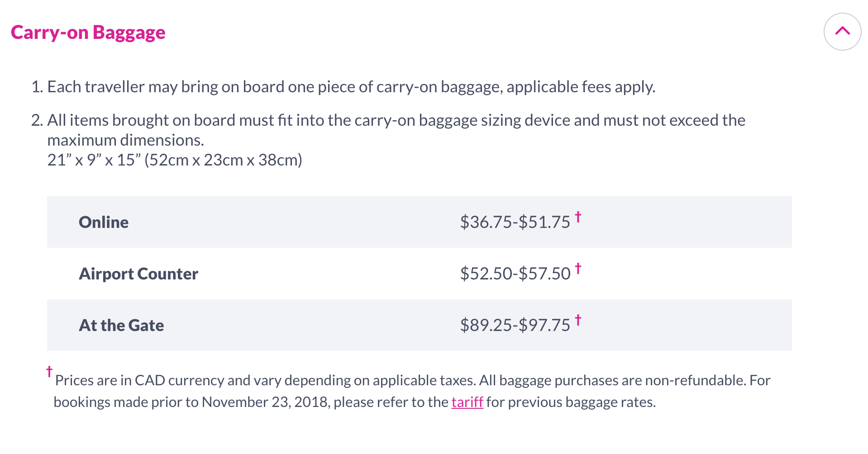The width and height of the screenshot is (868, 454).
Task: Click the dagger next to Airport Counter price
Action: [578, 269]
